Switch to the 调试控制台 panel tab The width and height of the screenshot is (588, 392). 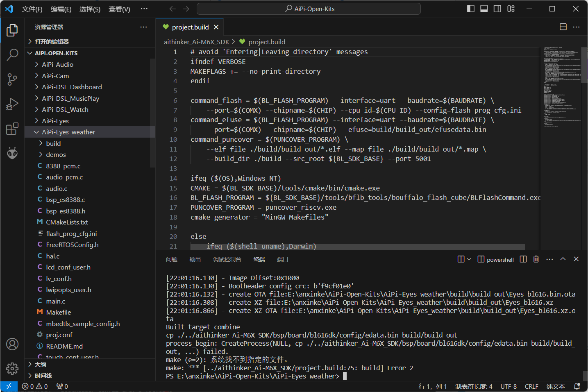[227, 259]
